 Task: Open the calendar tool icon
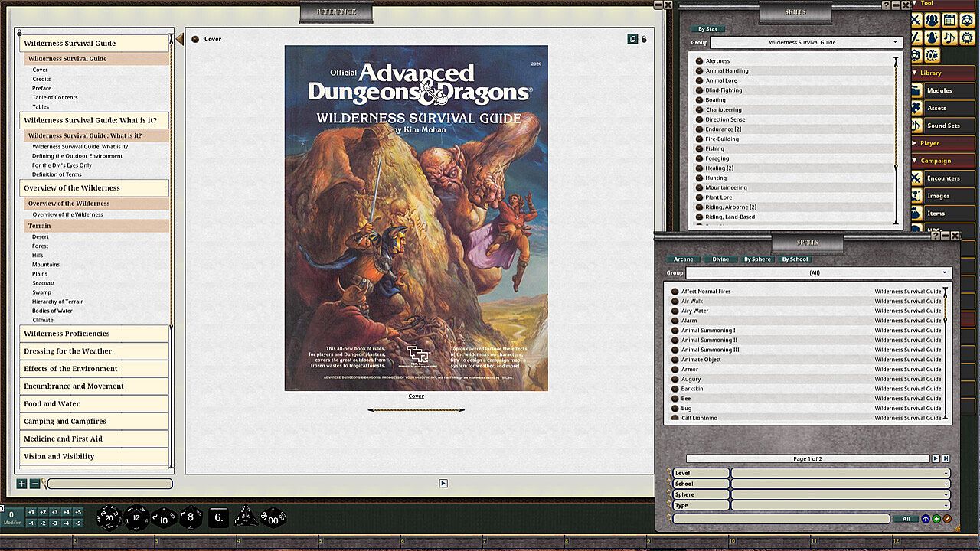click(x=949, y=20)
